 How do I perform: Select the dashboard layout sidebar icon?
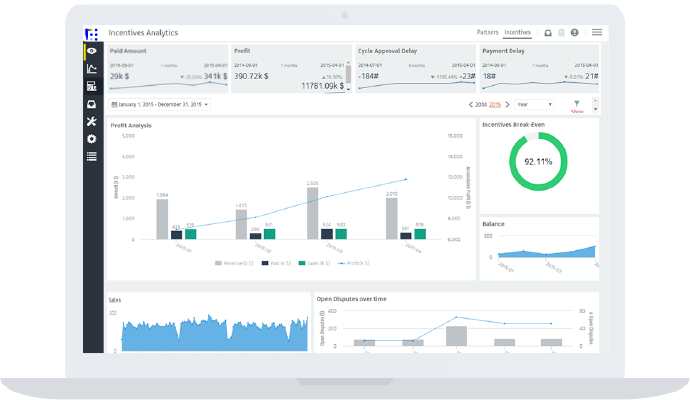point(92,86)
